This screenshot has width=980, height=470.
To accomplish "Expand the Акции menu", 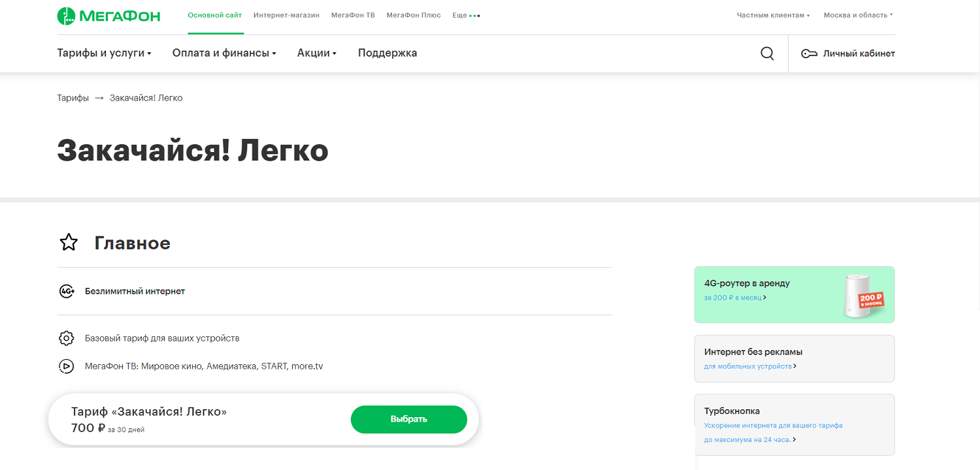I will (317, 54).
